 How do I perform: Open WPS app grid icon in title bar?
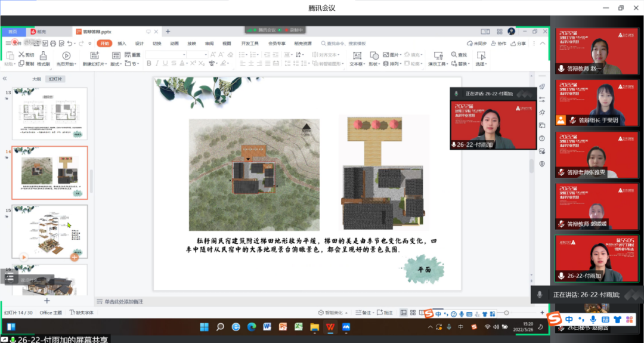coord(500,32)
